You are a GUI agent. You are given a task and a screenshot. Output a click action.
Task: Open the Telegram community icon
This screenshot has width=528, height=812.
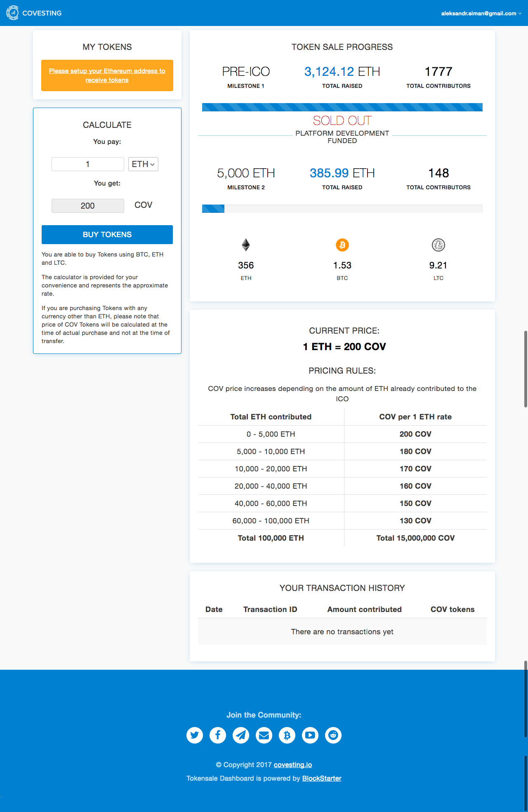[241, 735]
